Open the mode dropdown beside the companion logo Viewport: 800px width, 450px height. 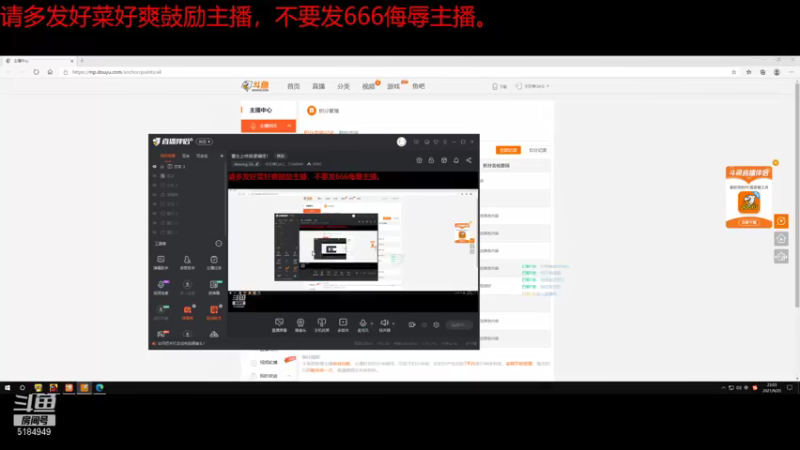[204, 141]
